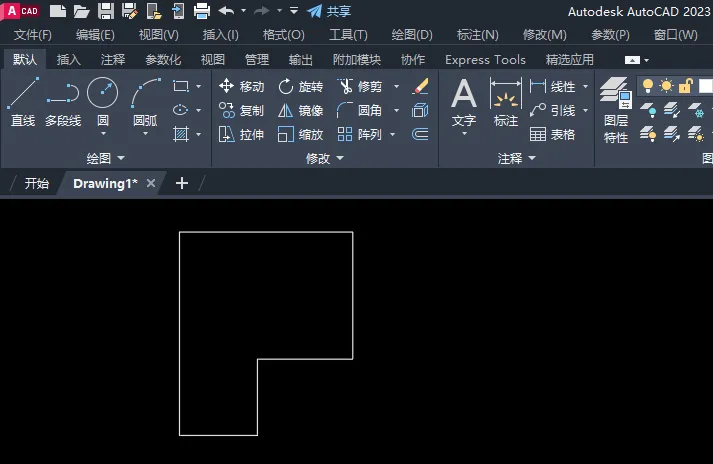
Task: Click the Undo arrow
Action: coord(226,10)
